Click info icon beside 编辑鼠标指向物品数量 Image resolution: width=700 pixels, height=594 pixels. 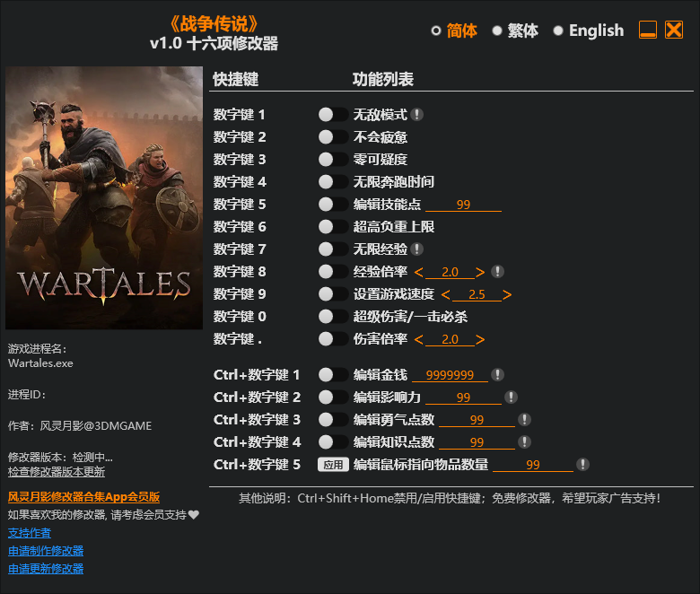582,464
